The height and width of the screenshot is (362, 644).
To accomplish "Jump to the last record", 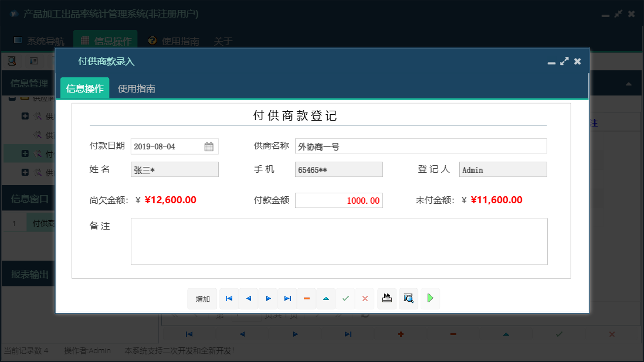I will tap(287, 299).
